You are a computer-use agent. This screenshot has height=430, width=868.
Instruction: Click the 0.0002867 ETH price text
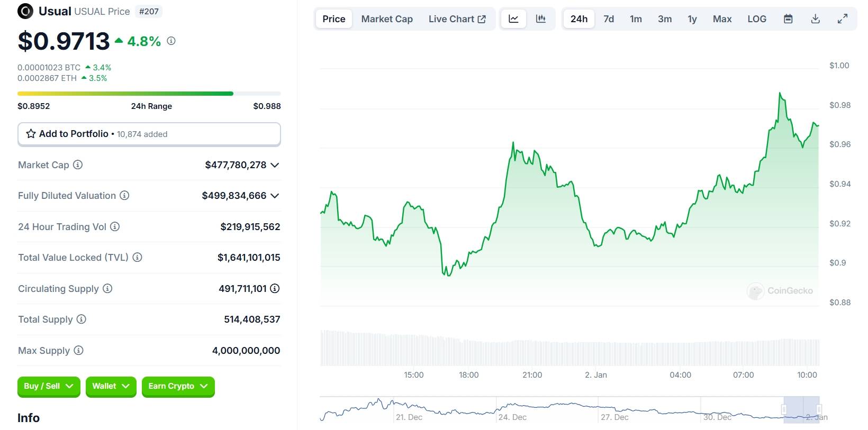click(x=47, y=78)
